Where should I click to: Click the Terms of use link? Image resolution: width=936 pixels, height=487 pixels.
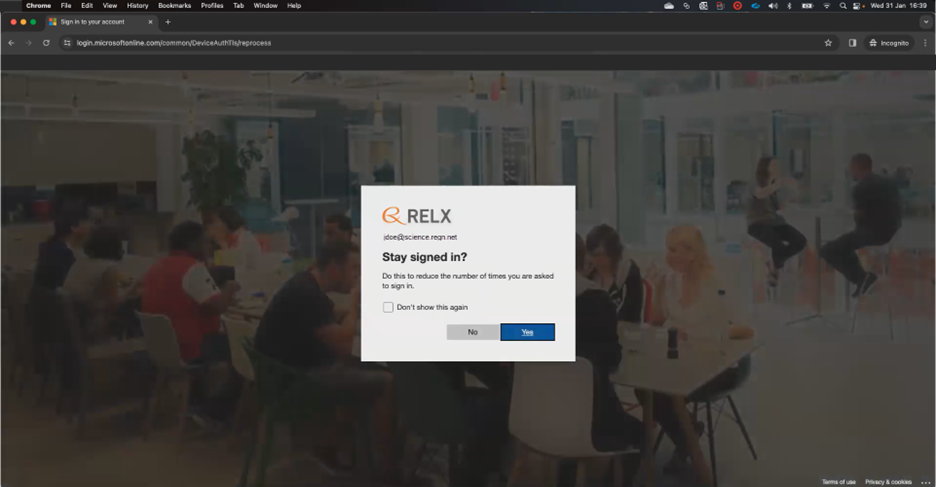tap(839, 482)
